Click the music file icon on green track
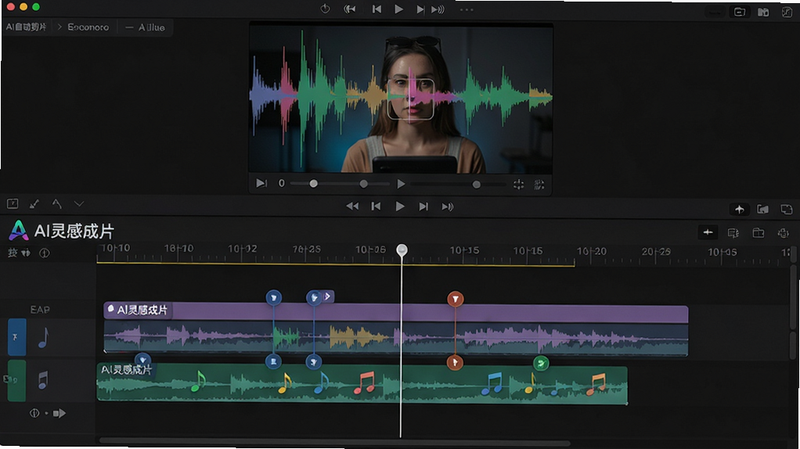Viewport: 800px width, 449px height. [x=43, y=380]
